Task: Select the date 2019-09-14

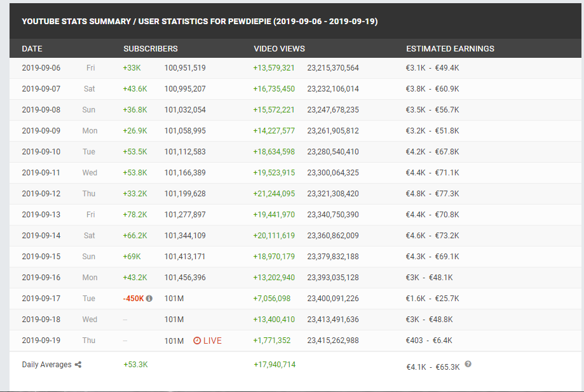Action: 41,236
